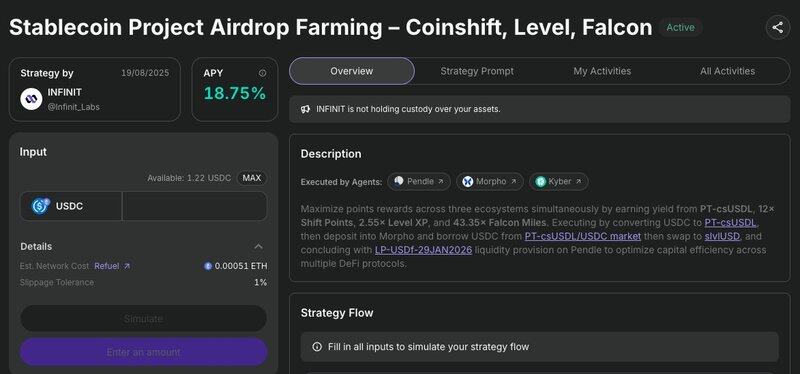Open the Kyber agent chip

coord(558,182)
